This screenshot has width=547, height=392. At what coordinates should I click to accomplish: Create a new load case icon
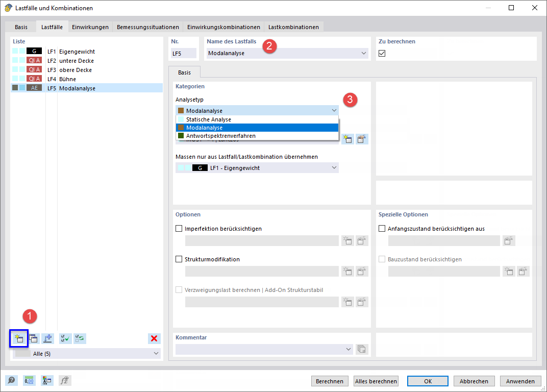[x=19, y=338]
